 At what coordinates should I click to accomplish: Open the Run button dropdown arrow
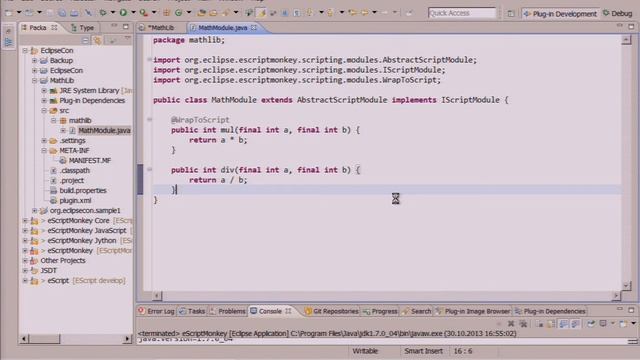pyautogui.click(x=133, y=13)
